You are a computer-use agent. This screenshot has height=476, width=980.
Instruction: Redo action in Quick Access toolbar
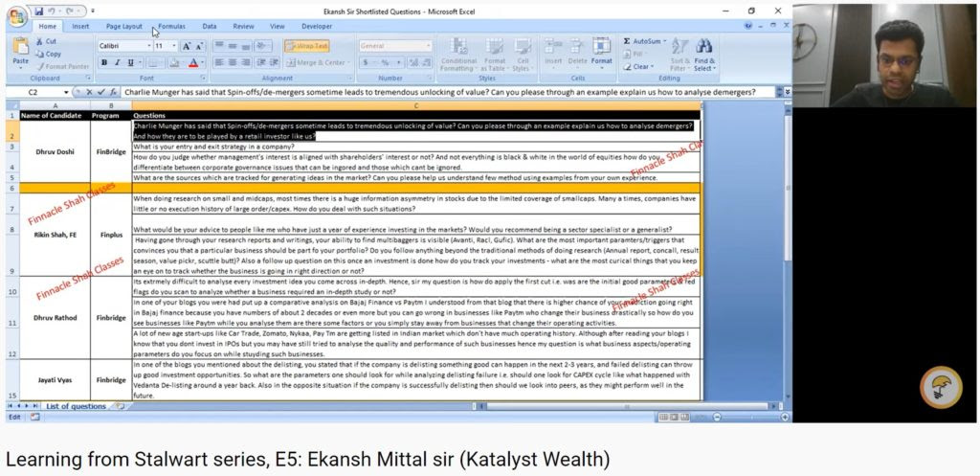[71, 11]
